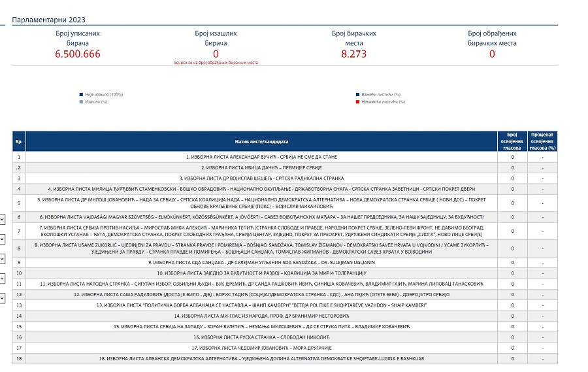The image size is (588, 372).
Task: Click the light gray-blue Изашло legend square
Action: tap(80, 102)
